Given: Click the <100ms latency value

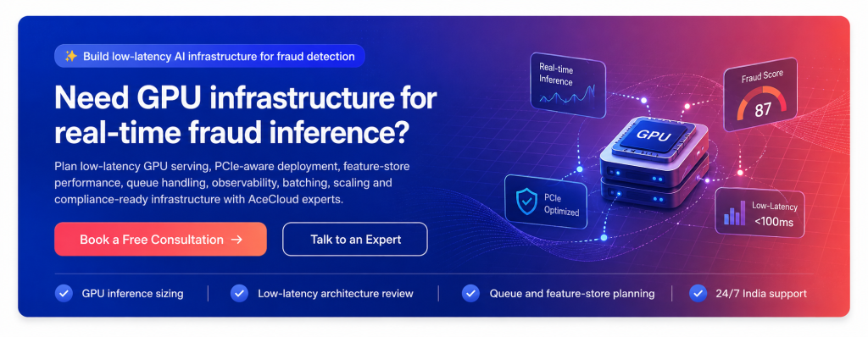Looking at the screenshot, I should pos(773,223).
